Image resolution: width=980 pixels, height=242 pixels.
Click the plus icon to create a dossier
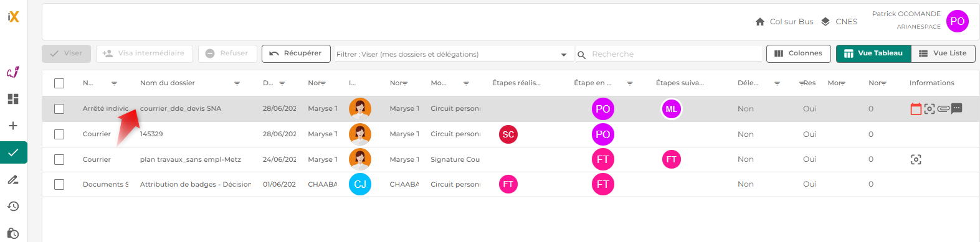(13, 126)
